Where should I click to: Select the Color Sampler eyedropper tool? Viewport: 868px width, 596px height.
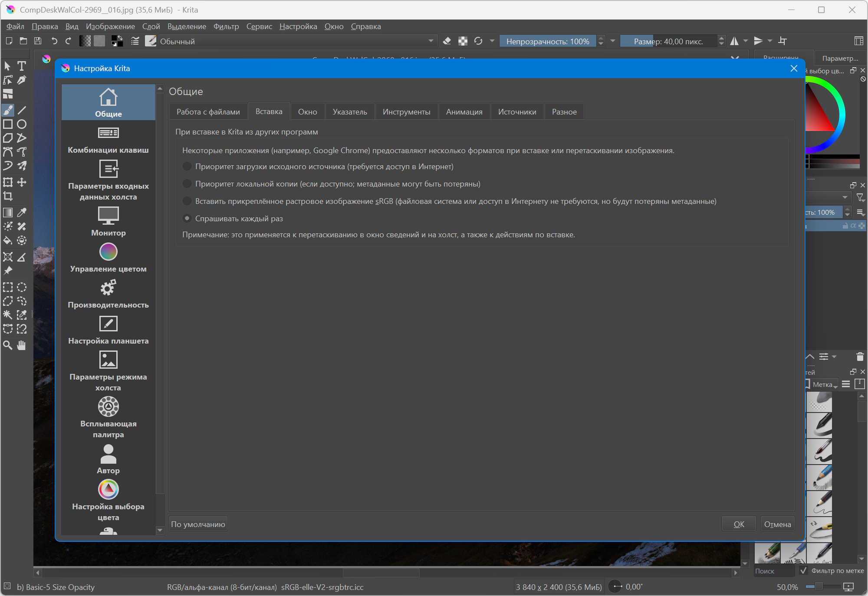(x=22, y=213)
